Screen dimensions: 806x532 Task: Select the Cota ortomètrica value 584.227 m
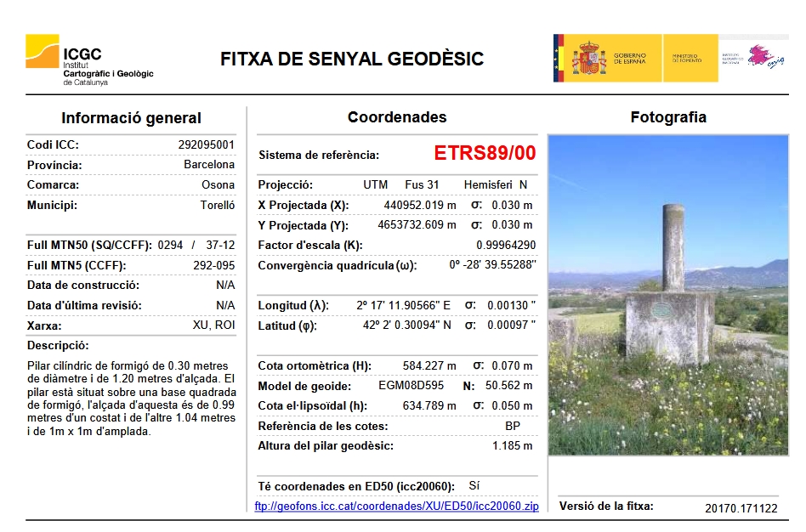[x=429, y=366]
